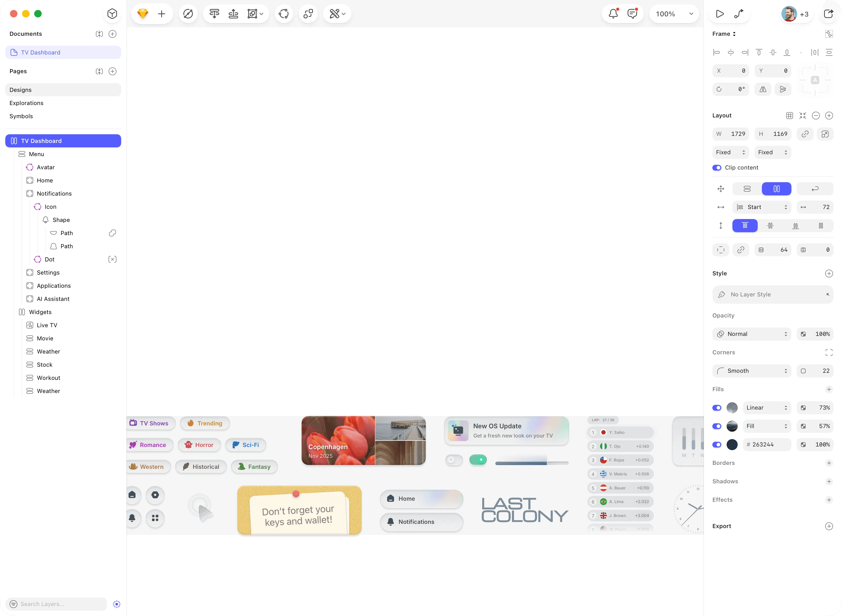
Task: Click the Sketch diamond icon
Action: click(x=143, y=14)
